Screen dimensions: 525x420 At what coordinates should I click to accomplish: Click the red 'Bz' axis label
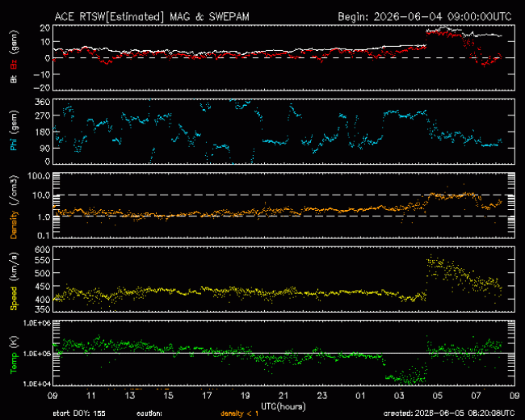click(x=14, y=65)
